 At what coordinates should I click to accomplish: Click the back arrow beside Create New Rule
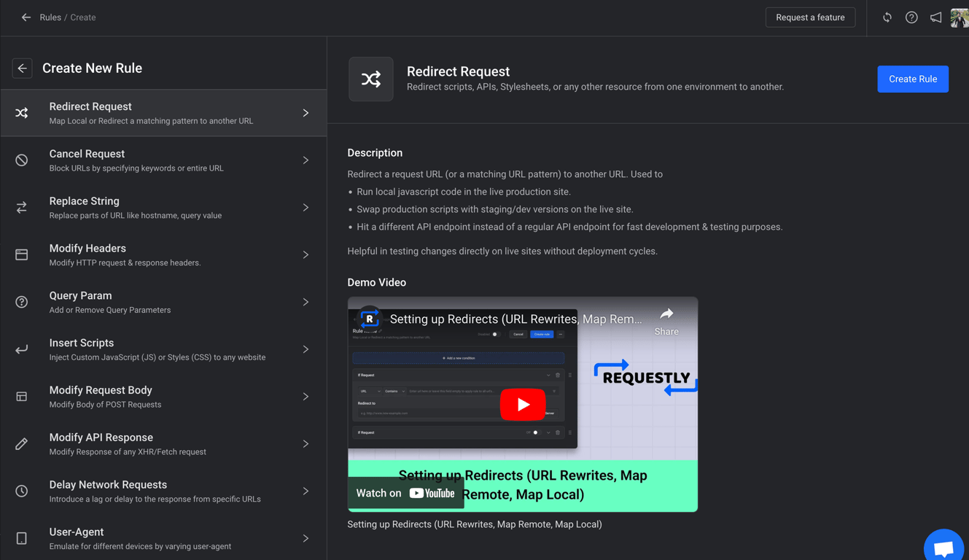(x=22, y=69)
